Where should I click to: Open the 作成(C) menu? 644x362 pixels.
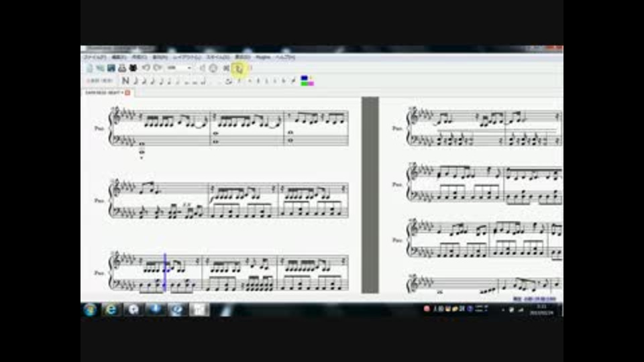pos(140,57)
